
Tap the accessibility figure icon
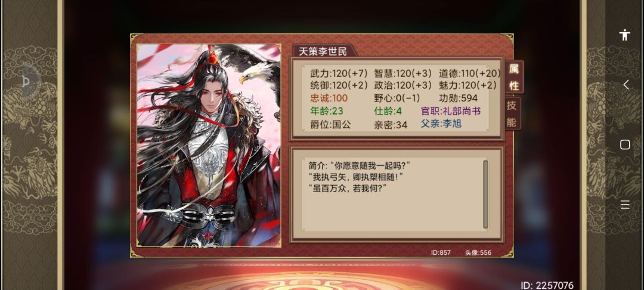pos(625,35)
